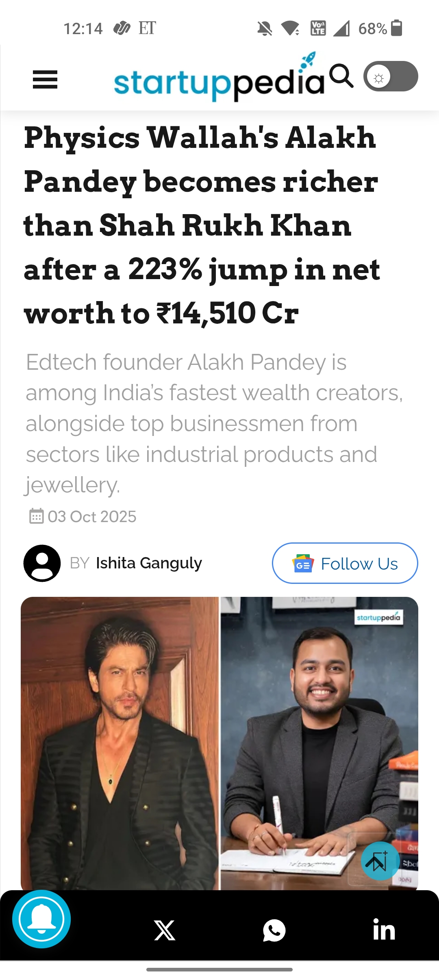
Task: Toggle the dark mode switch
Action: (390, 76)
